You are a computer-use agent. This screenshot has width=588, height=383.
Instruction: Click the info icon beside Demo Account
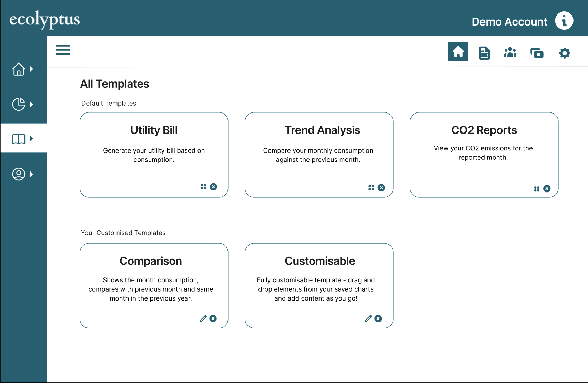tap(564, 21)
